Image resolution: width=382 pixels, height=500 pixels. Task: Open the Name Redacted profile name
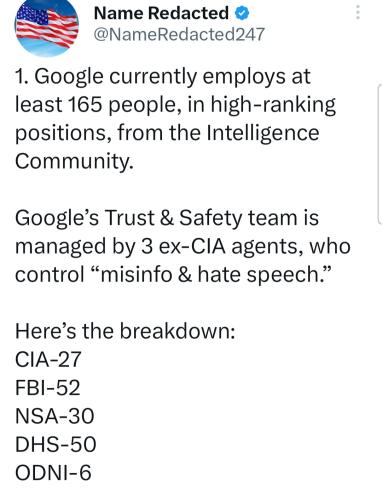[161, 13]
